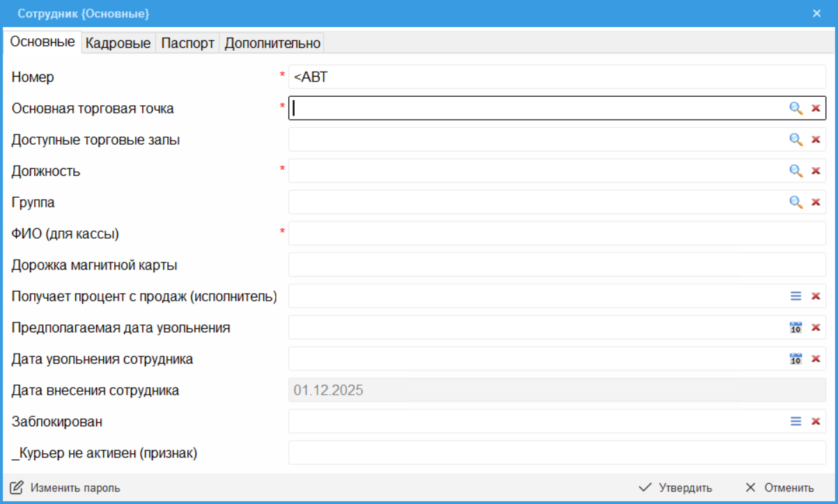Click the search icon for Основная торговая точка
This screenshot has height=504, width=838.
pos(796,108)
